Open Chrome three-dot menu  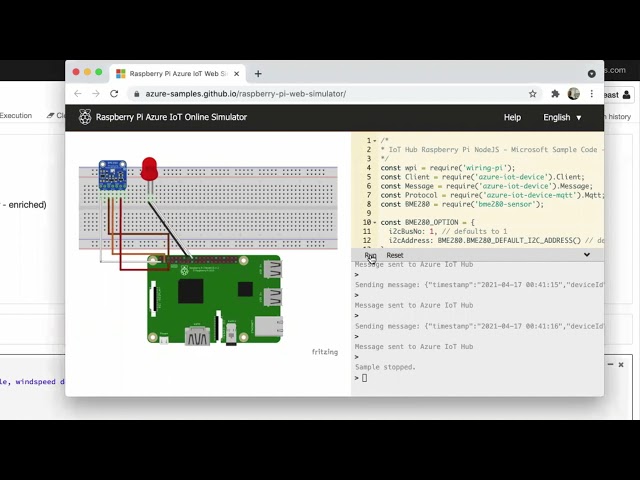(x=591, y=94)
